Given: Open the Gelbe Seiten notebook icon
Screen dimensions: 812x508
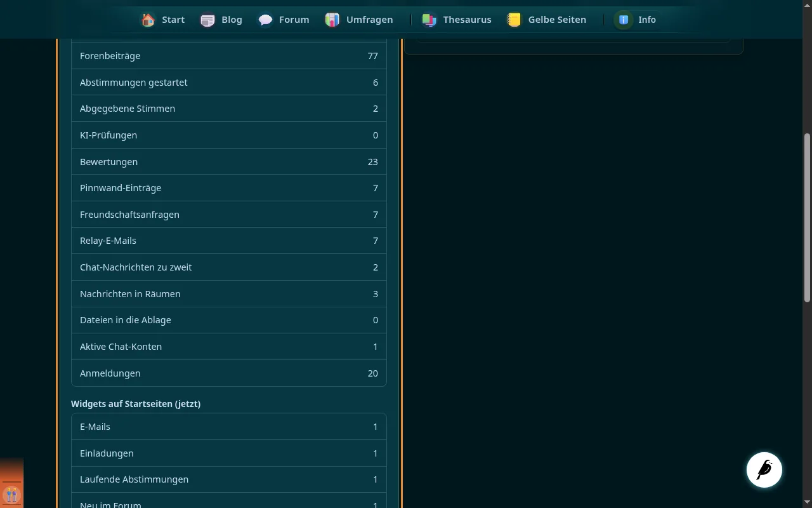Looking at the screenshot, I should point(514,20).
